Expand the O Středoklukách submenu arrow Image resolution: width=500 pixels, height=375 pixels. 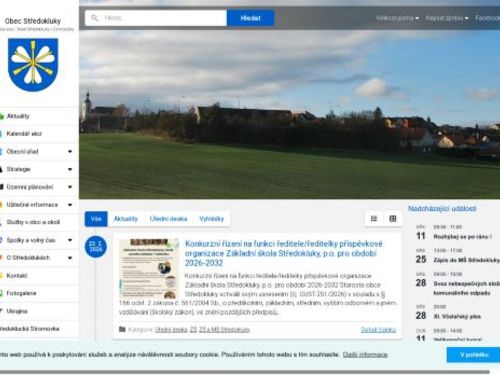(70, 258)
